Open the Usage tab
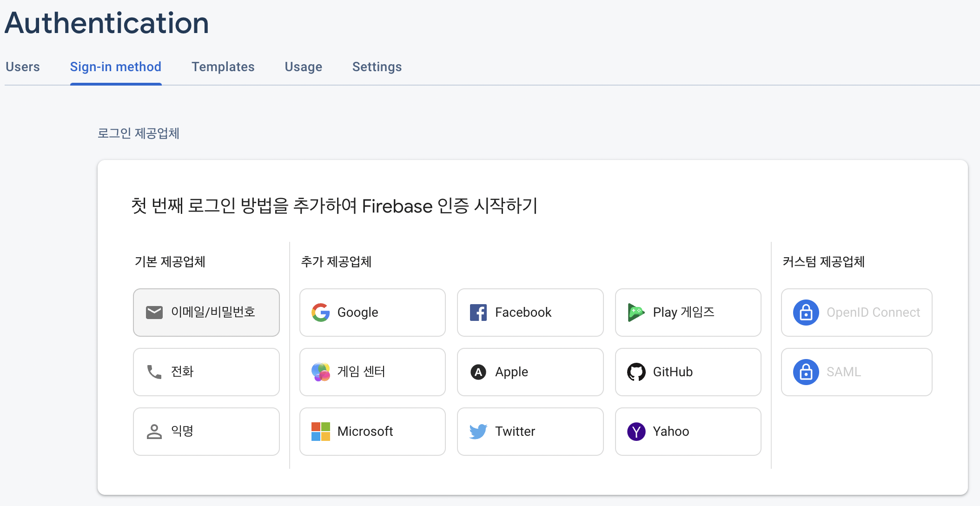The width and height of the screenshot is (980, 506). 304,67
